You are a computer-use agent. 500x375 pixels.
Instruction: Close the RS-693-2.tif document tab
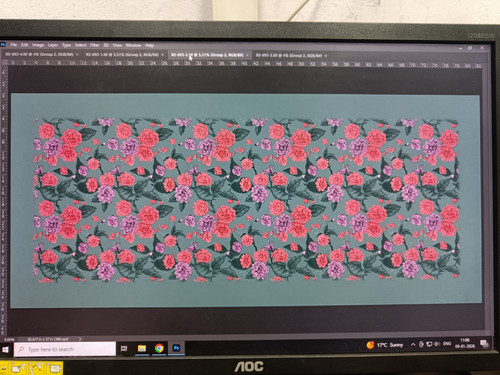(248, 55)
